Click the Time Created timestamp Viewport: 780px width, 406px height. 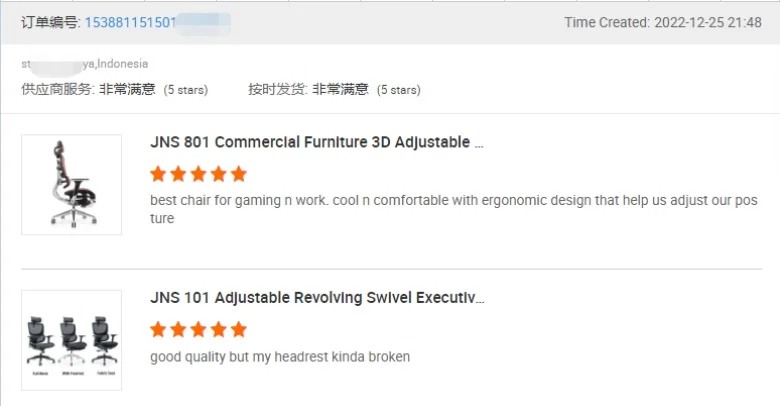point(662,22)
